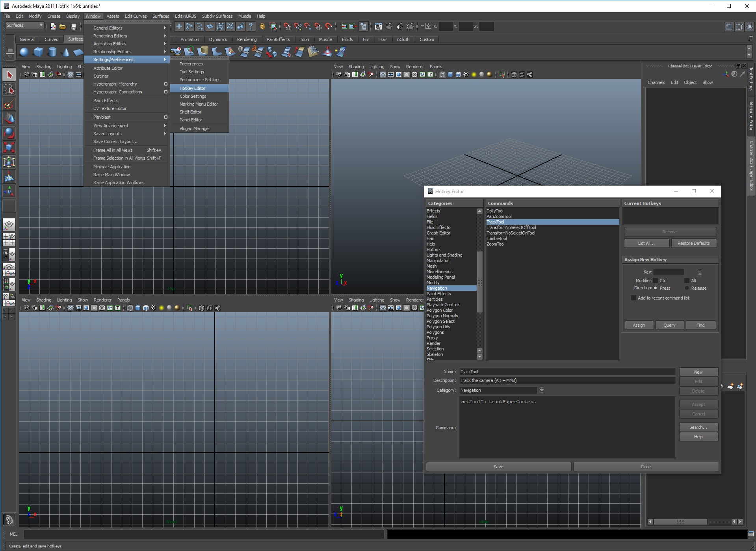Click the polygon sphere shelf icon

tap(24, 52)
